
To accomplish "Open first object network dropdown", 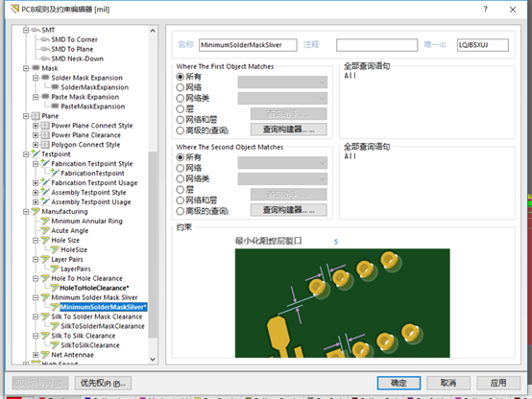I will pos(282,82).
